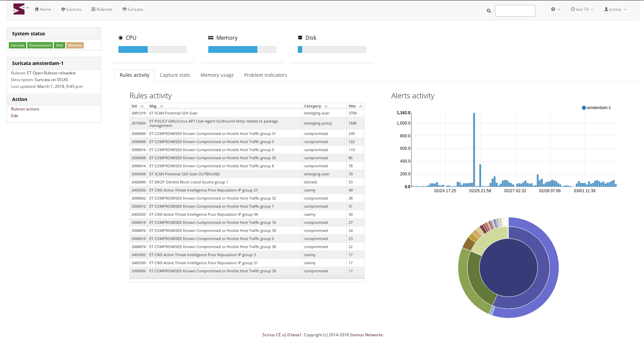Screen dimensions: 644x344
Task: Open the help question-mark dropdown
Action: tap(556, 9)
